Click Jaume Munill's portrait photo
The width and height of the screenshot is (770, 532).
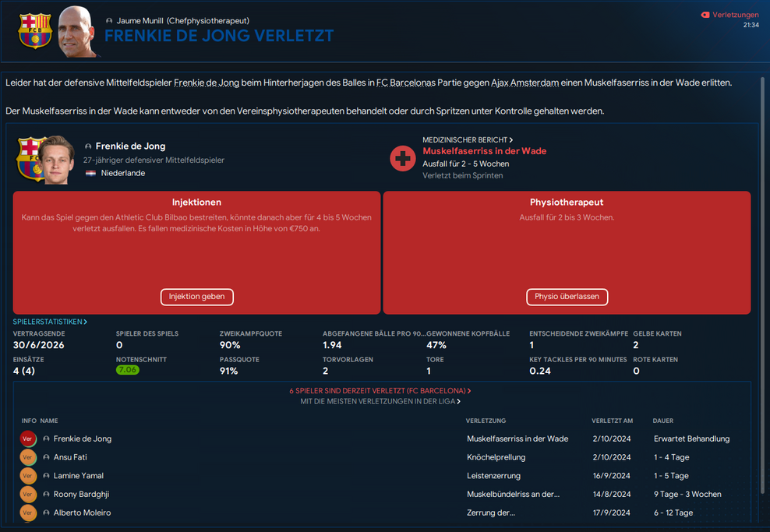78,32
